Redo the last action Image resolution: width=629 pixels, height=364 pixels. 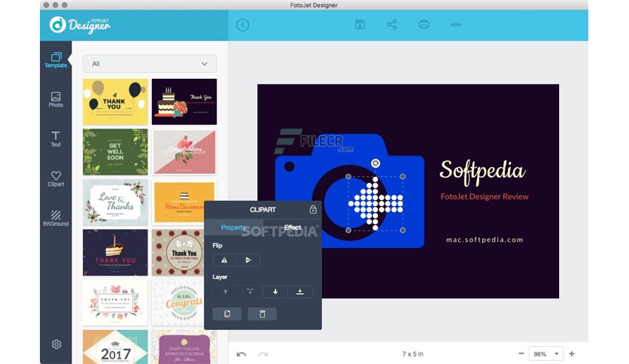[x=263, y=354]
